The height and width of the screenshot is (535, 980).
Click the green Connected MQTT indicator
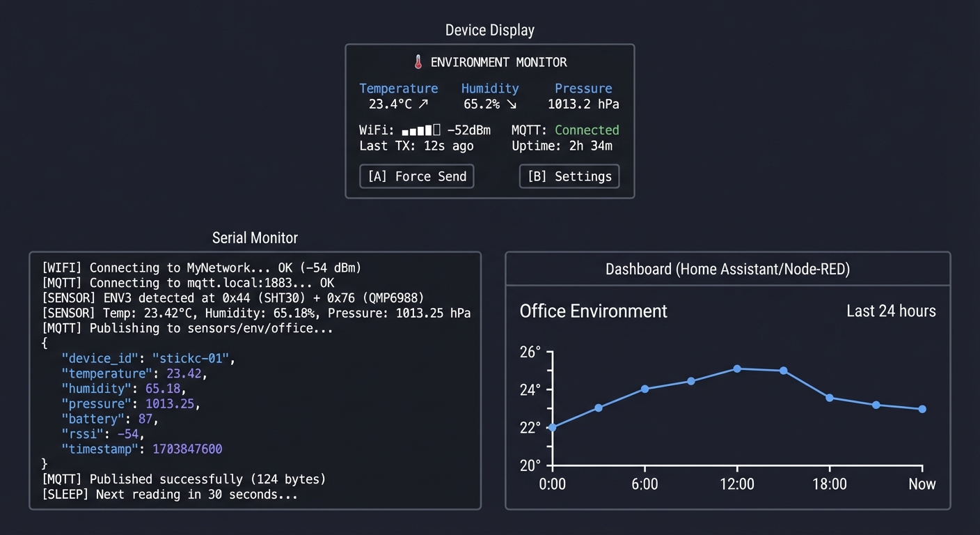587,130
